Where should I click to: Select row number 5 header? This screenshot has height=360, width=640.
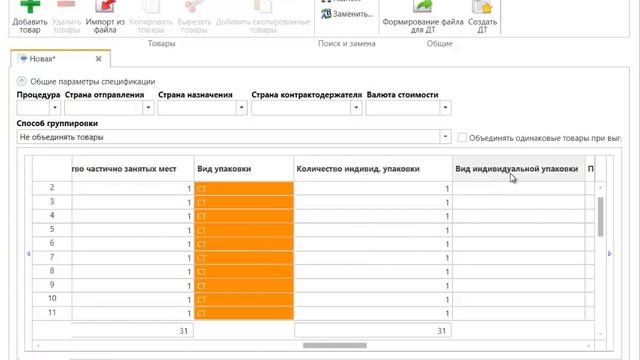[52, 229]
